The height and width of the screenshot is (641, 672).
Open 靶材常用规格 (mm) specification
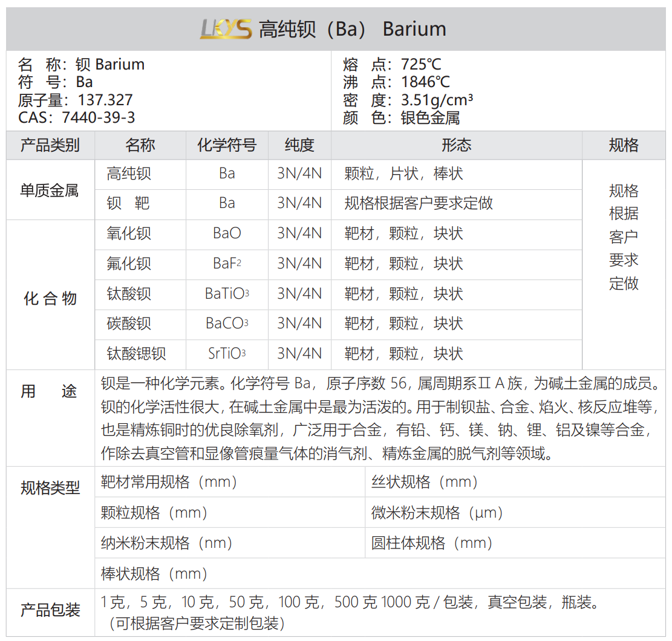tap(169, 482)
